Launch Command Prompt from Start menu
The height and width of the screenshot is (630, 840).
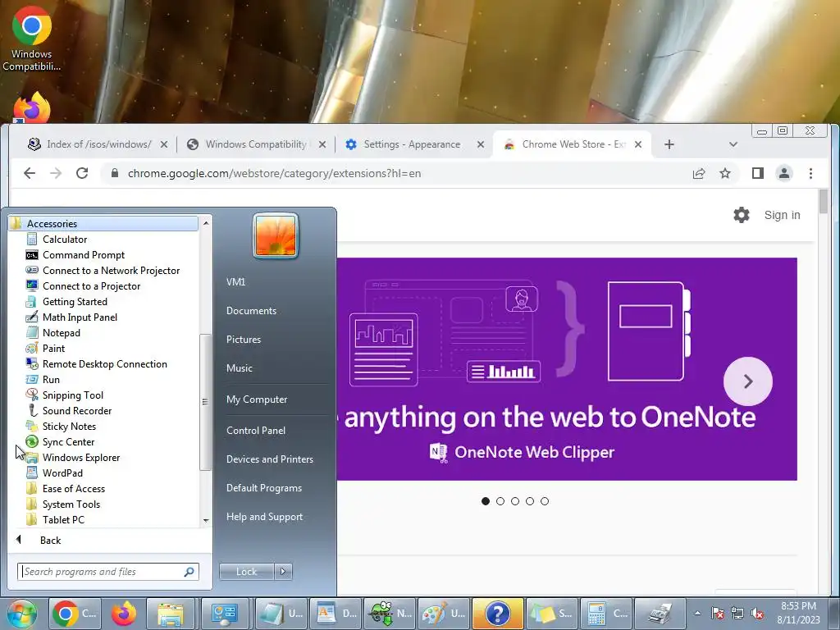click(x=83, y=255)
